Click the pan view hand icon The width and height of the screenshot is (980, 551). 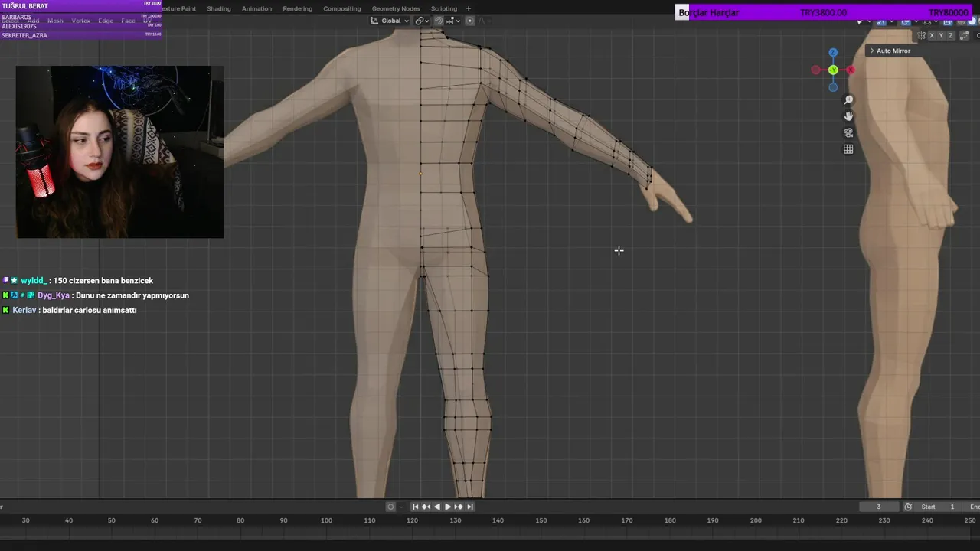848,116
